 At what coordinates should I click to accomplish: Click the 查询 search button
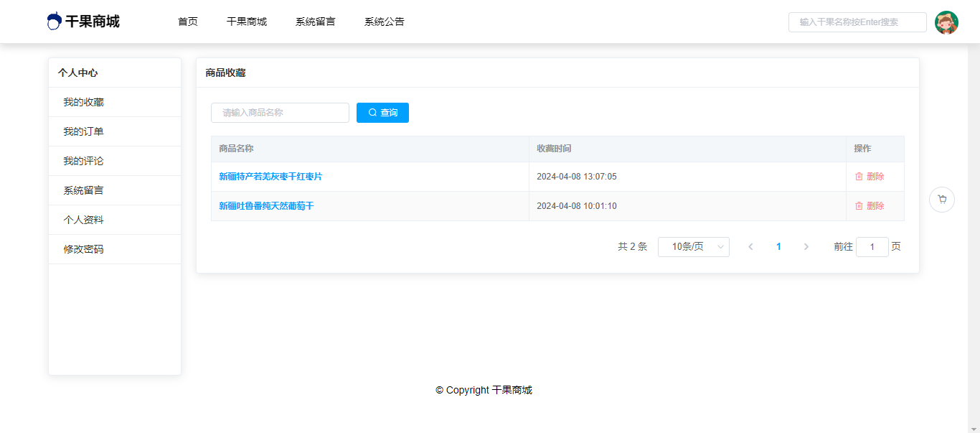[382, 113]
